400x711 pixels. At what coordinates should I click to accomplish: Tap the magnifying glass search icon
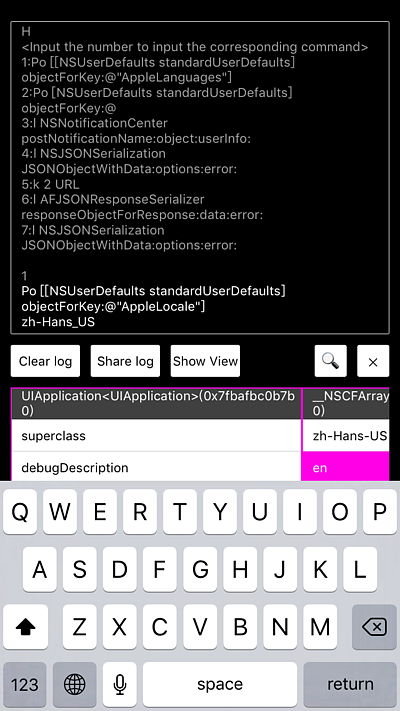331,361
